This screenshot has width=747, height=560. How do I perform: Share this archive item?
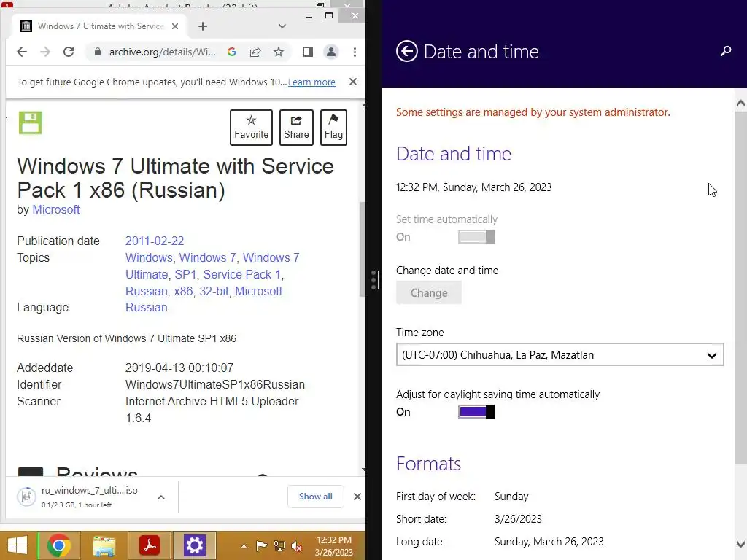296,127
